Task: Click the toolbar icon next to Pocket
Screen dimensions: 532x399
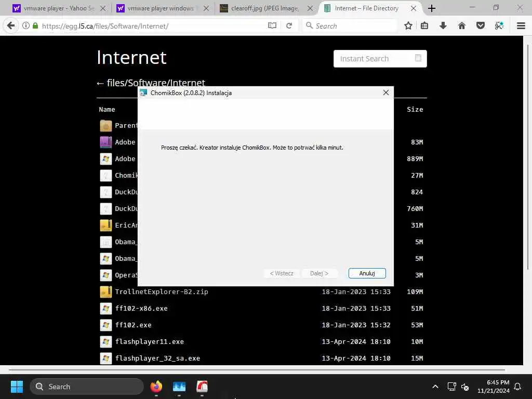Action: [x=499, y=26]
